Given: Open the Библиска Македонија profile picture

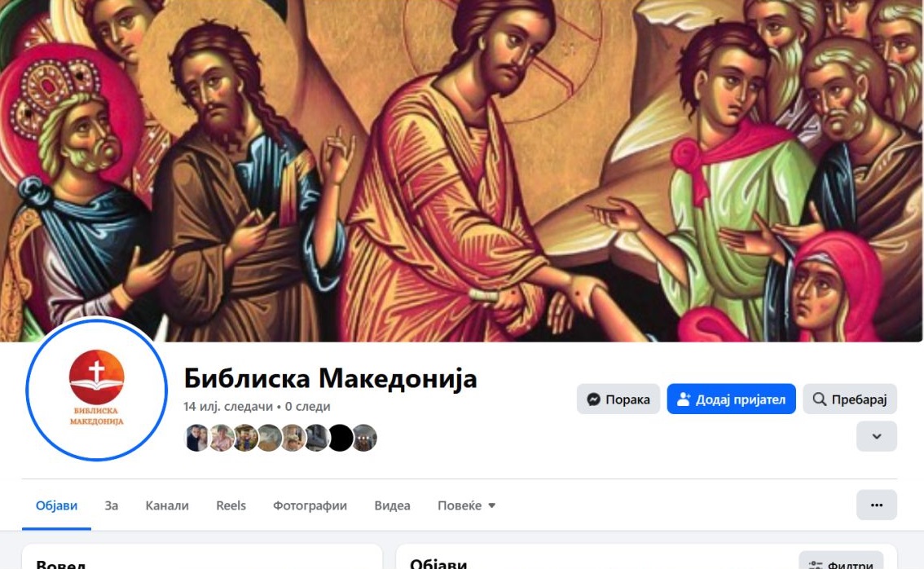Looking at the screenshot, I should coord(97,390).
